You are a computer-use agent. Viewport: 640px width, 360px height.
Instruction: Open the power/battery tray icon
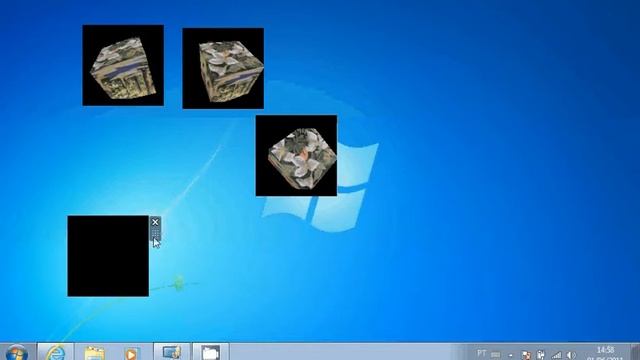click(541, 355)
